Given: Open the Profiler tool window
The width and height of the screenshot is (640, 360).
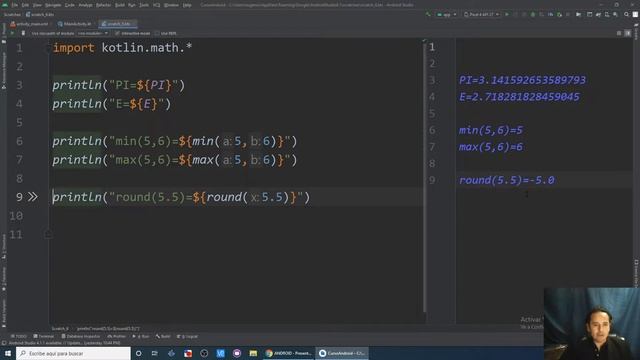Looking at the screenshot, I should click(117, 336).
